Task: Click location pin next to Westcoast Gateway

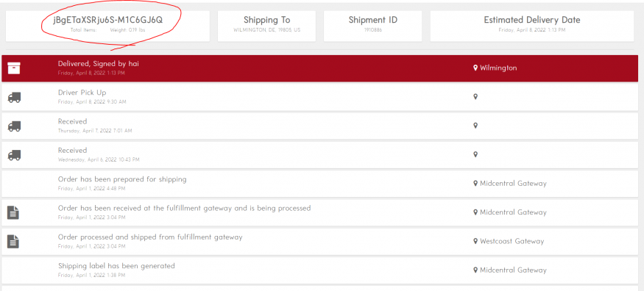Action: (475, 242)
